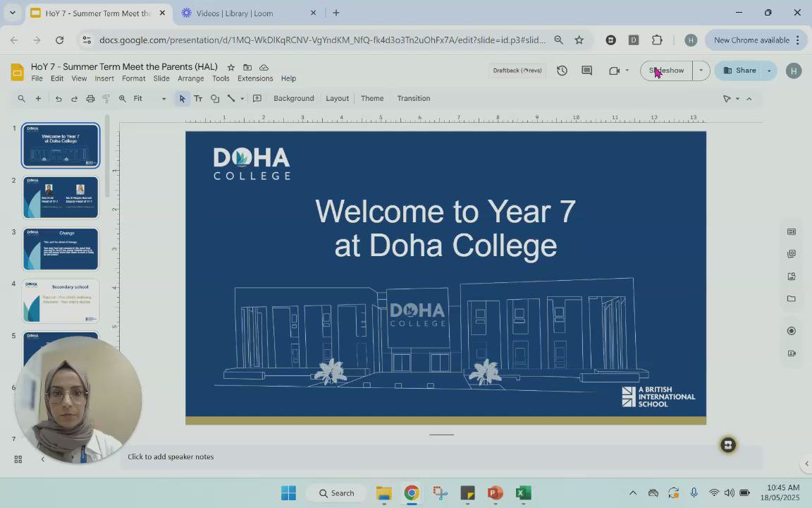
Task: Open version history clock icon
Action: click(x=562, y=71)
